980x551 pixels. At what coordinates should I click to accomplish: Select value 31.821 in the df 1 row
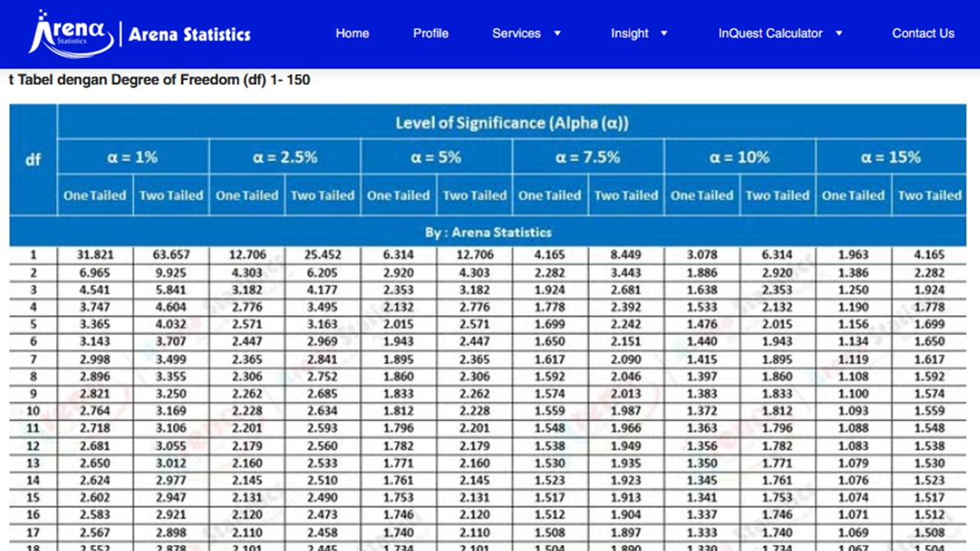pyautogui.click(x=95, y=254)
